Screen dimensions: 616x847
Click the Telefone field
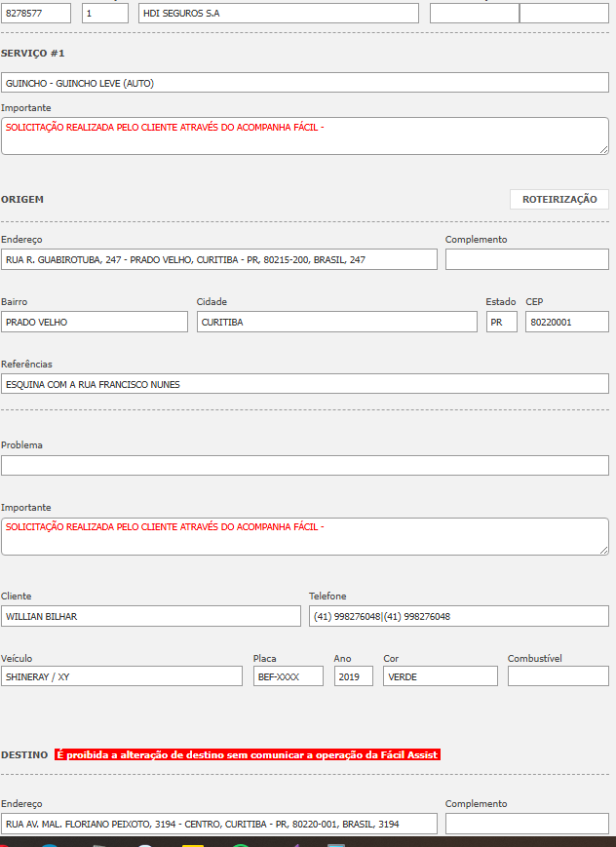458,616
